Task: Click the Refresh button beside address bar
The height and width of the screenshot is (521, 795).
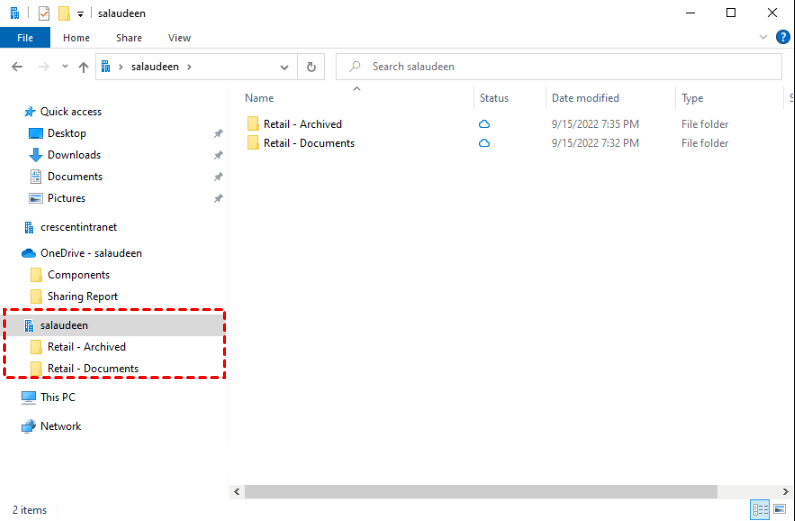Action: click(311, 67)
